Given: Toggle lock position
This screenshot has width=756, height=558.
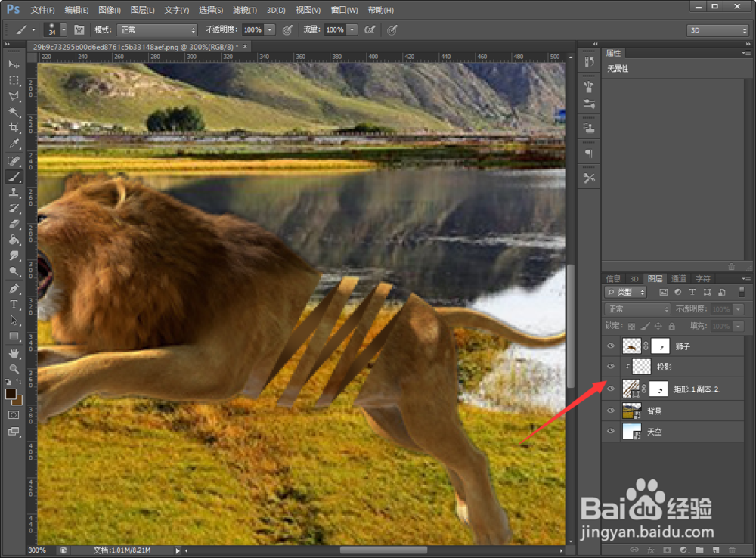Looking at the screenshot, I should tap(658, 326).
